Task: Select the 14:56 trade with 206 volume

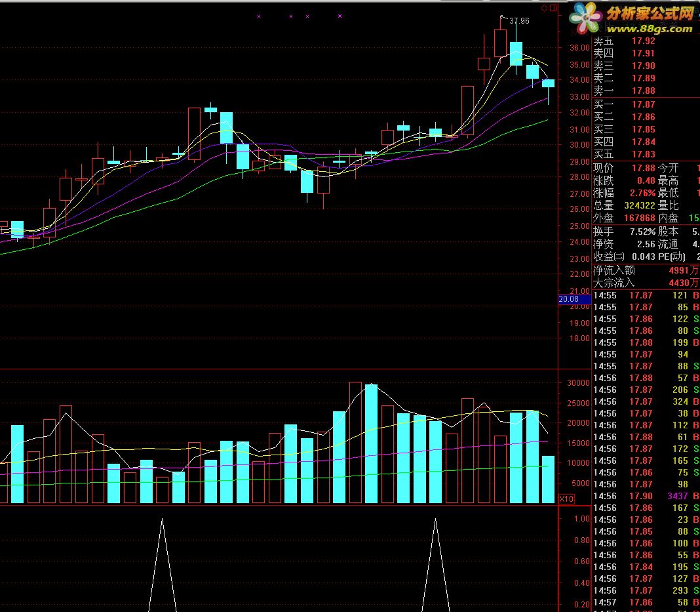Action: (x=646, y=390)
